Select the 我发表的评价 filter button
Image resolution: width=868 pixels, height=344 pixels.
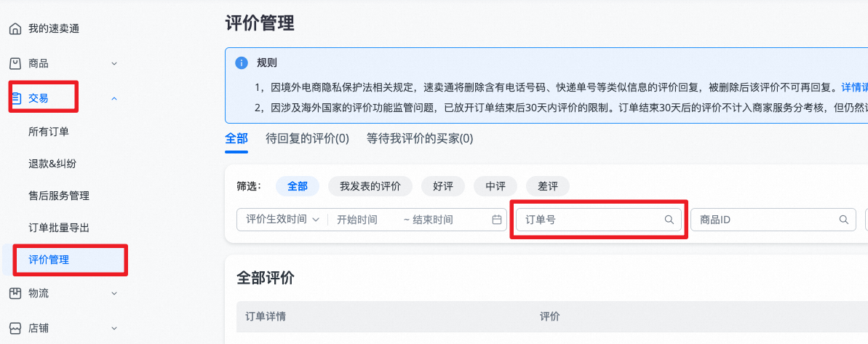(x=370, y=186)
